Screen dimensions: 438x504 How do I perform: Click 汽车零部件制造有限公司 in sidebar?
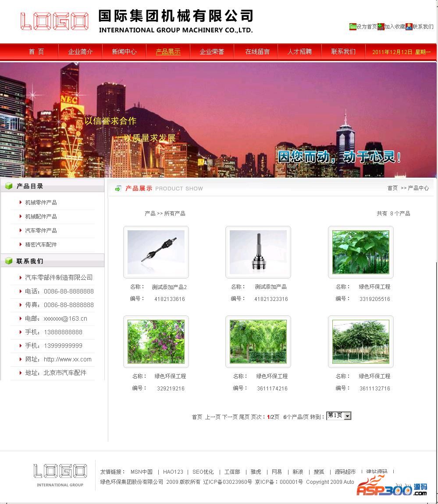59,277
